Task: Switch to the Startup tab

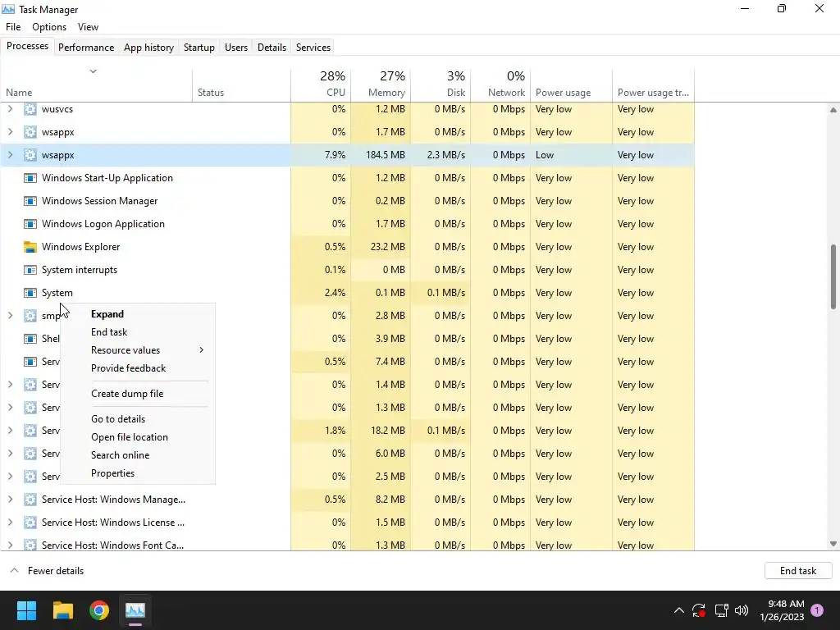Action: click(x=199, y=47)
